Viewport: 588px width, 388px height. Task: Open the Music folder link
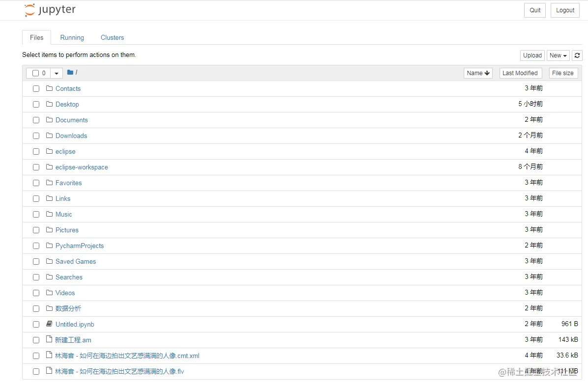(x=64, y=215)
